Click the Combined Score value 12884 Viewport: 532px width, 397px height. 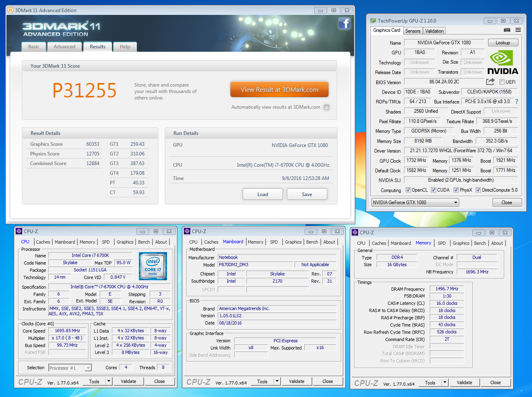[93, 163]
